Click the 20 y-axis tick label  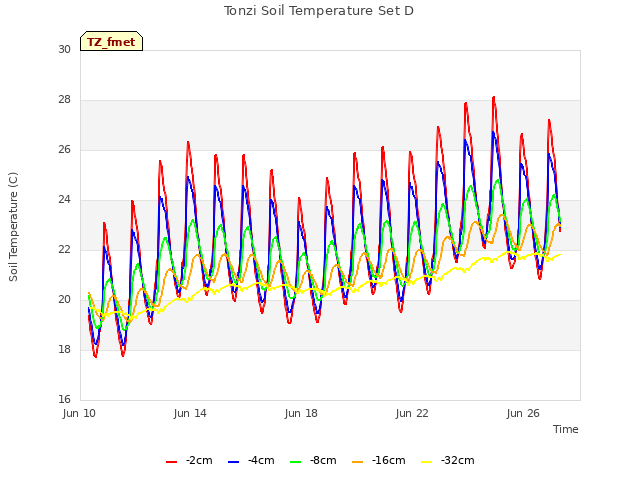click(x=64, y=300)
